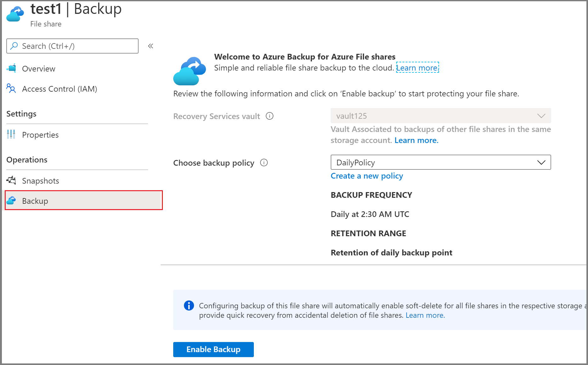
Task: Click Learn more in vault association note
Action: 416,140
